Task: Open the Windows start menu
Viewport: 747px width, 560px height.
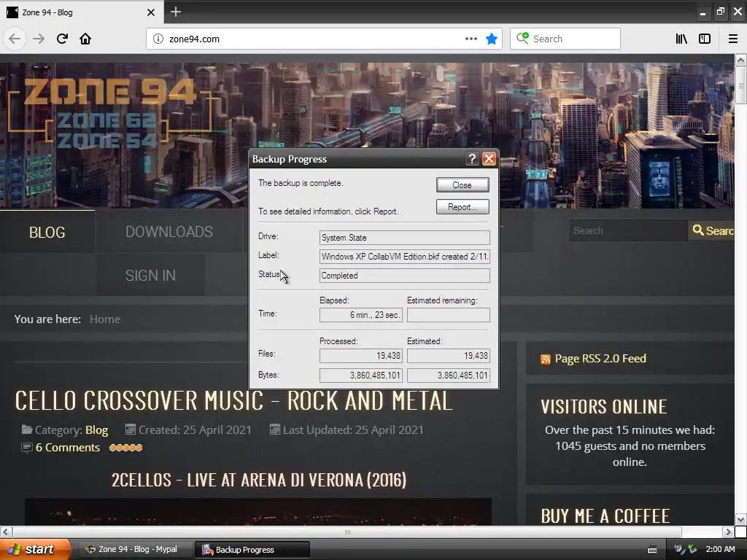Action: click(x=36, y=550)
